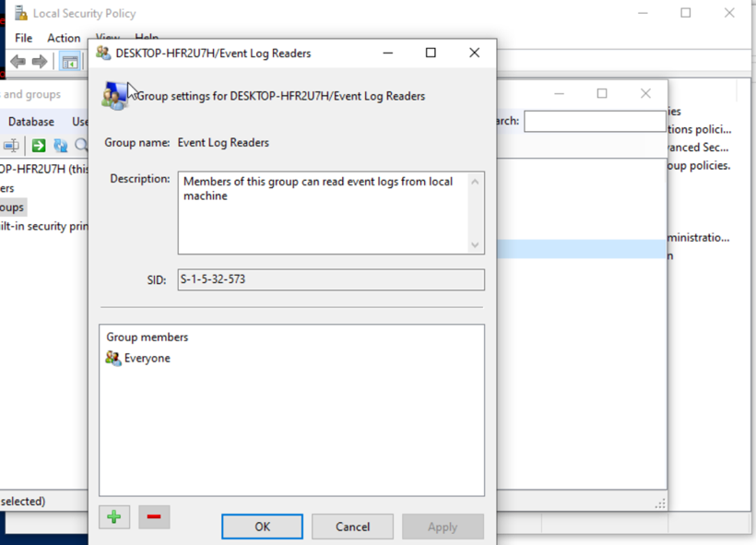Image resolution: width=756 pixels, height=545 pixels.
Task: Click the search magnifier icon
Action: click(79, 145)
